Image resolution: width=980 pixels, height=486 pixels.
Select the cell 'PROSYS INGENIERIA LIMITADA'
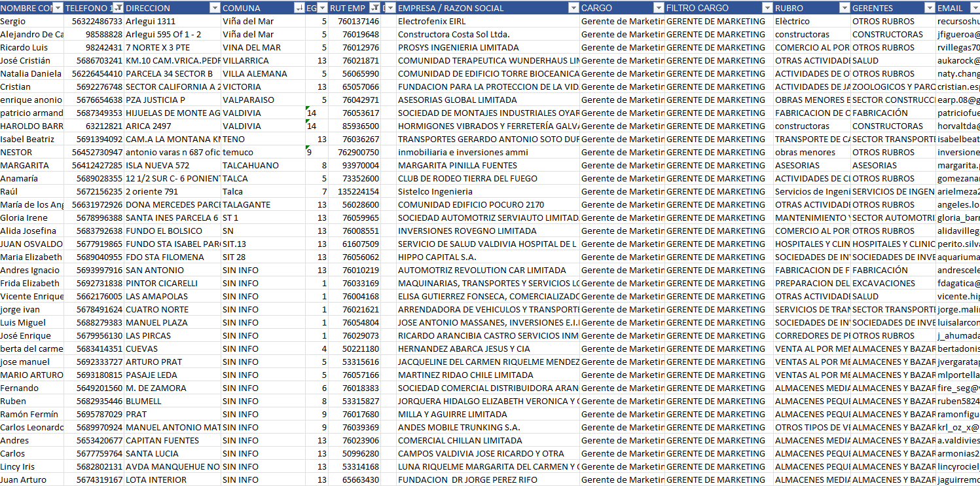click(488, 47)
